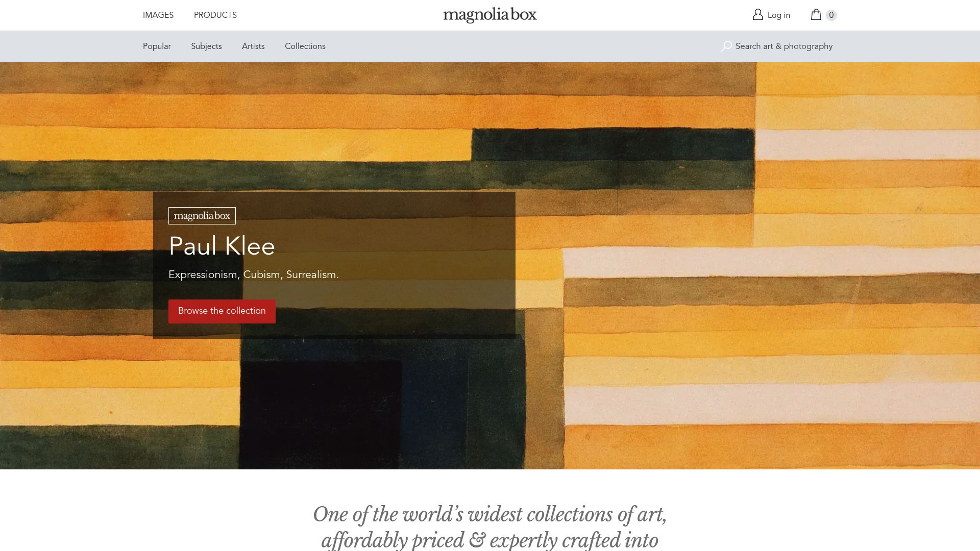The height and width of the screenshot is (551, 980).
Task: Go to the Popular section
Action: point(157,46)
